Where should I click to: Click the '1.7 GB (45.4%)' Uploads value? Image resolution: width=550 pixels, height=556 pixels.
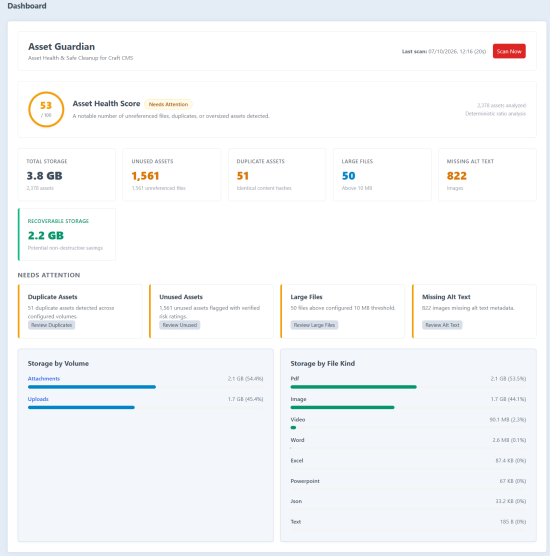point(245,399)
